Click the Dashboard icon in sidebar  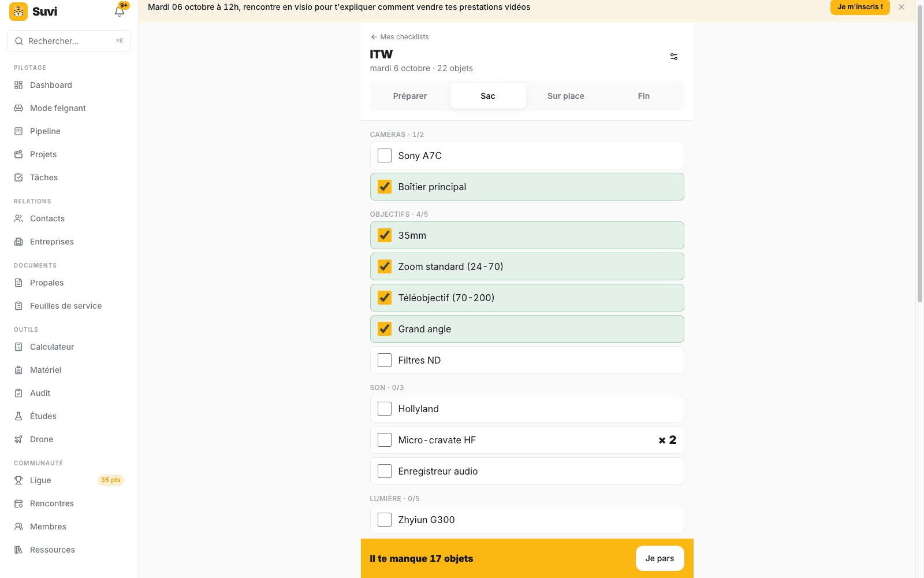tap(18, 85)
